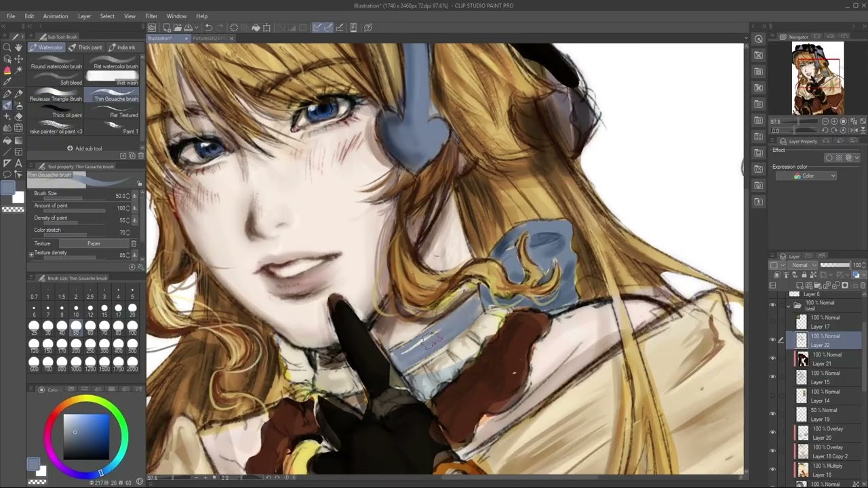
Task: Toggle visibility of Layer 18 Copy 2
Action: 772,451
